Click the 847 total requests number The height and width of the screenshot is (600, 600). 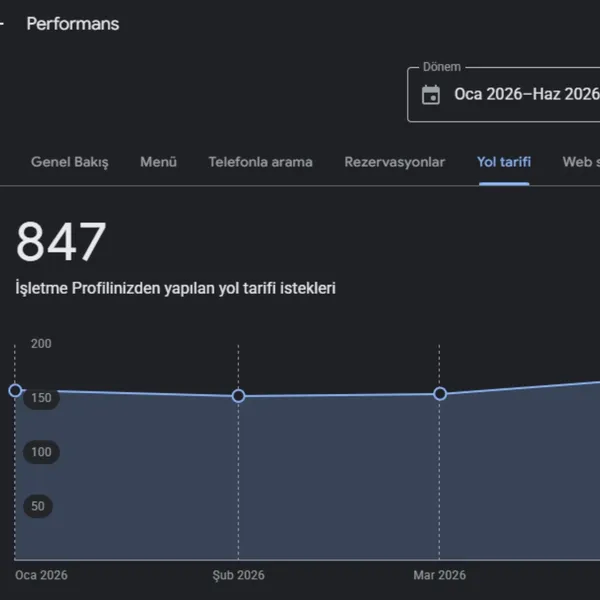[x=61, y=241]
